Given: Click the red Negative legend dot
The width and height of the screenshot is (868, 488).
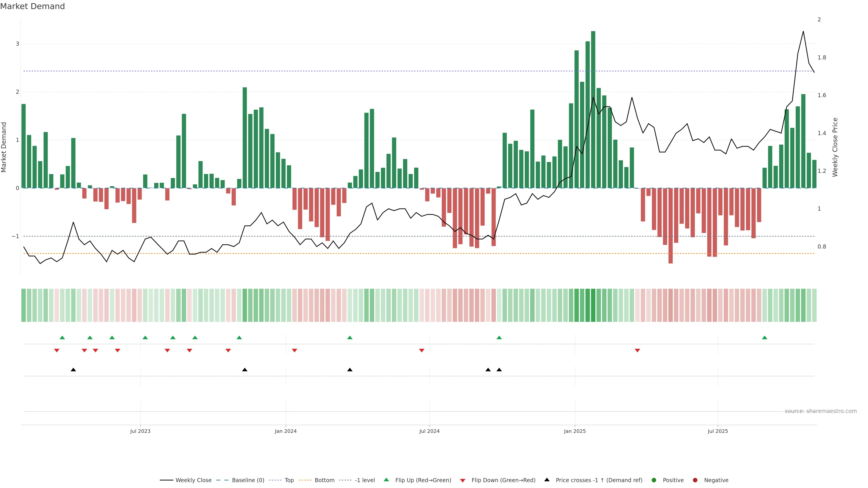Looking at the screenshot, I should coord(695,480).
